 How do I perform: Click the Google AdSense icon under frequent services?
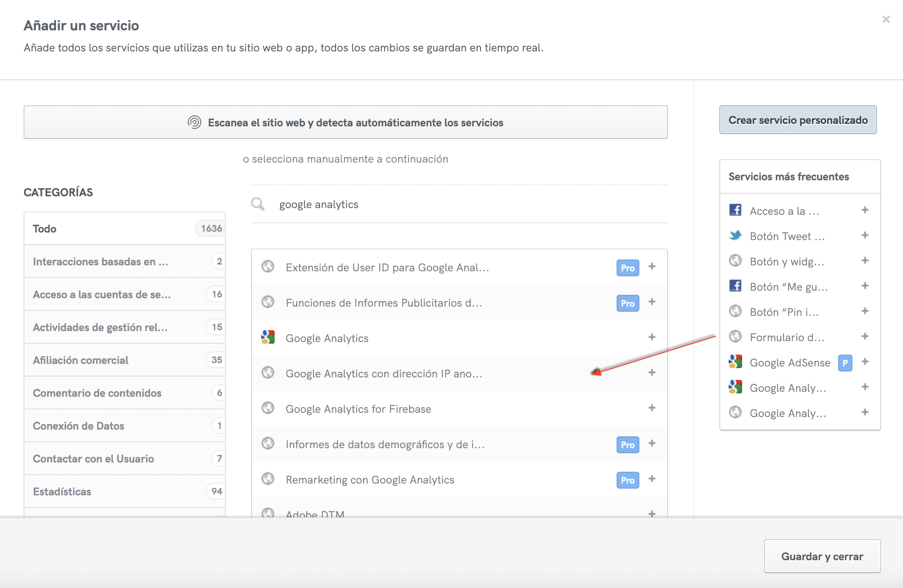[735, 362]
